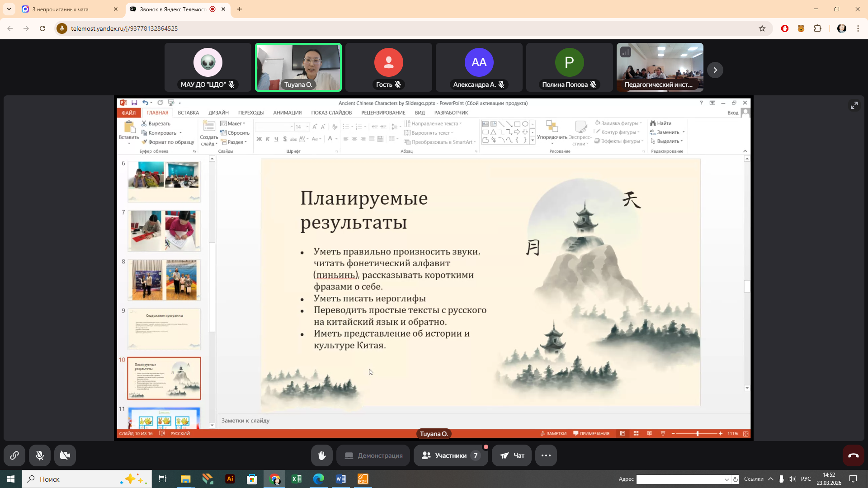Turn on the camera button
Screen dimensions: 868x488
click(x=65, y=455)
